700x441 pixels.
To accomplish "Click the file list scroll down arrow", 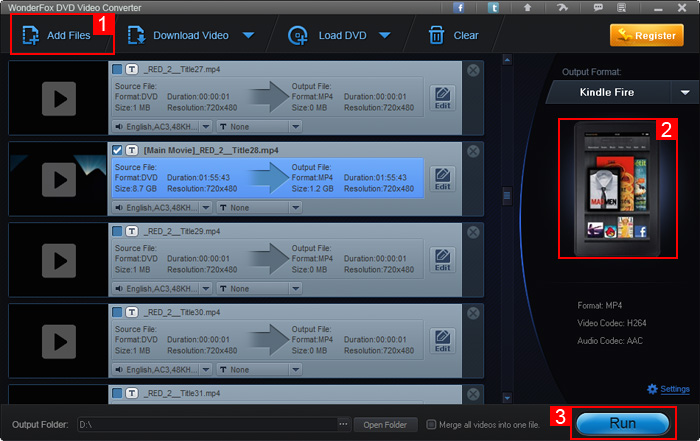I will 507,397.
